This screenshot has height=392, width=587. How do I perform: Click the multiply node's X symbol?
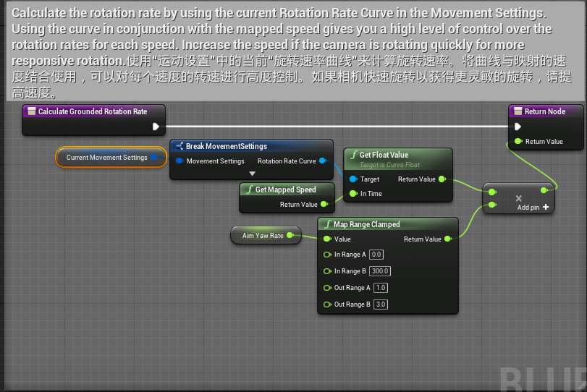tap(518, 198)
